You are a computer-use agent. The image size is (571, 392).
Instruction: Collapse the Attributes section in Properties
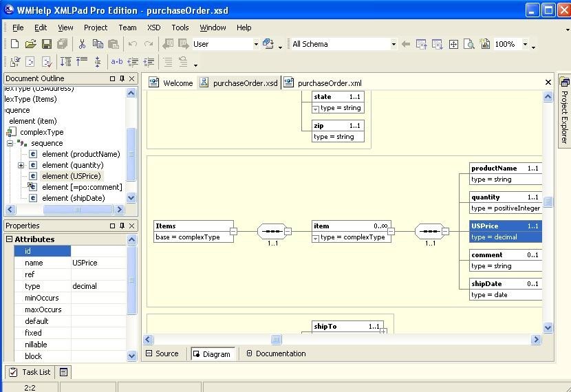[x=10, y=239]
